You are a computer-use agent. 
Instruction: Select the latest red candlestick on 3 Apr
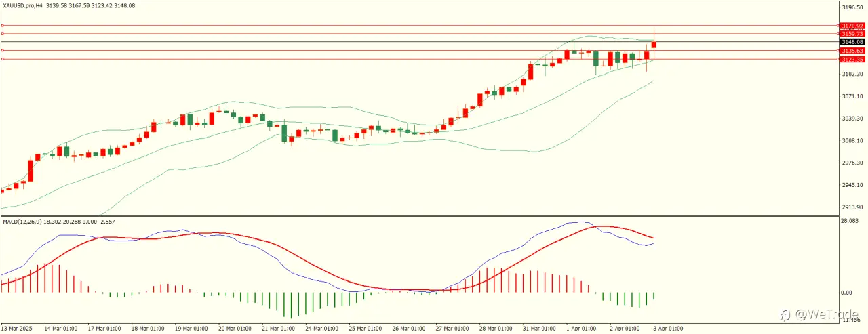pyautogui.click(x=654, y=45)
